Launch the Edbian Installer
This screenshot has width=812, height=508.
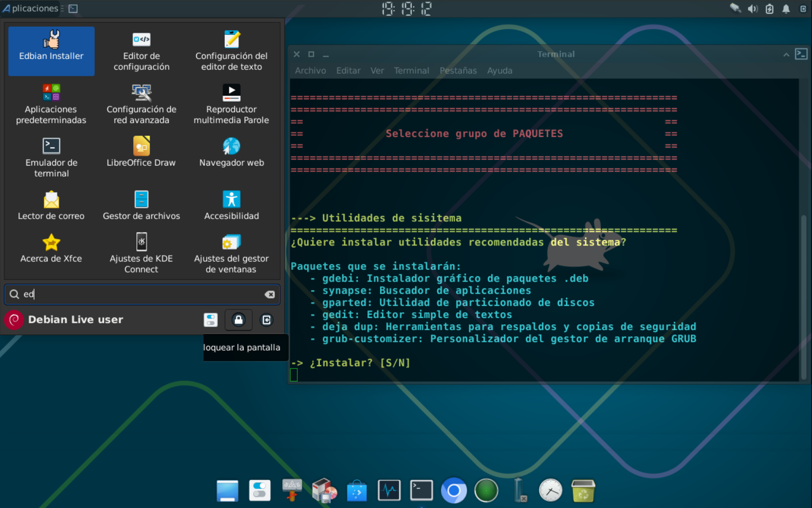pyautogui.click(x=51, y=50)
